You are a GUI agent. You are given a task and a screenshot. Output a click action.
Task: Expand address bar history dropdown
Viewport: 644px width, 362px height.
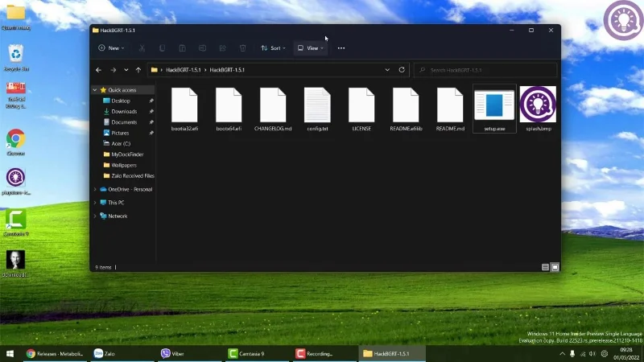coord(387,70)
